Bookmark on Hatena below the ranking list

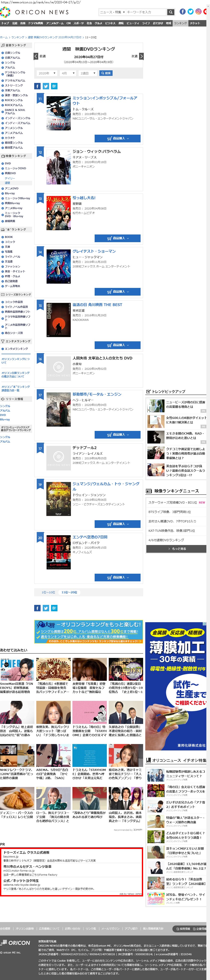pos(54,607)
